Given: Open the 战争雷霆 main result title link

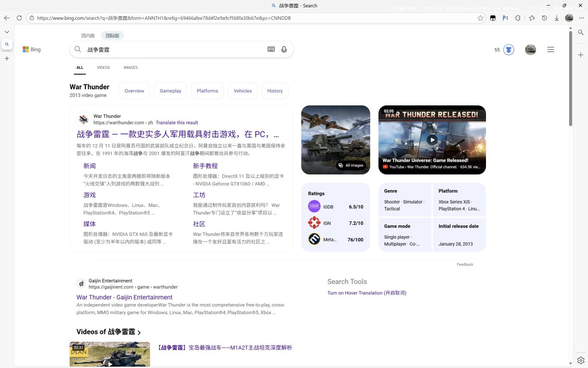Looking at the screenshot, I should [178, 134].
